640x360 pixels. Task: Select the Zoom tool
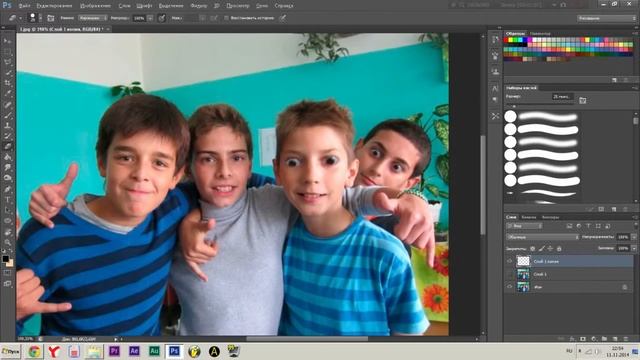7,242
